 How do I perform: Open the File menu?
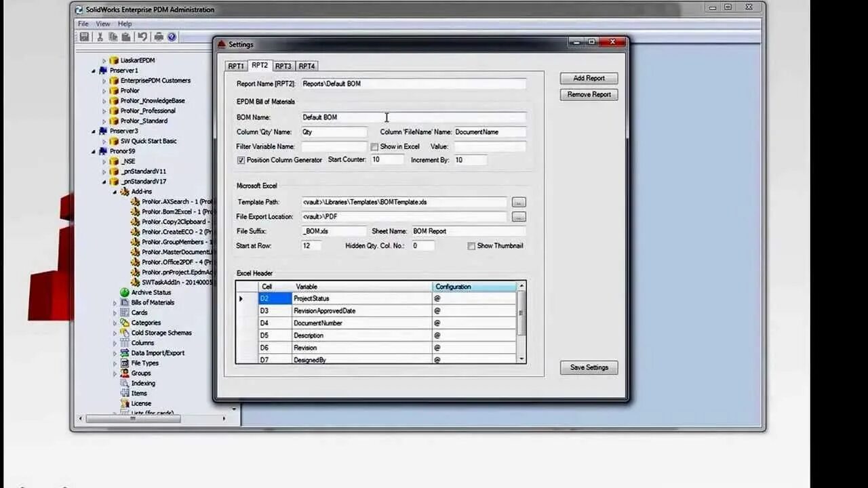(83, 24)
